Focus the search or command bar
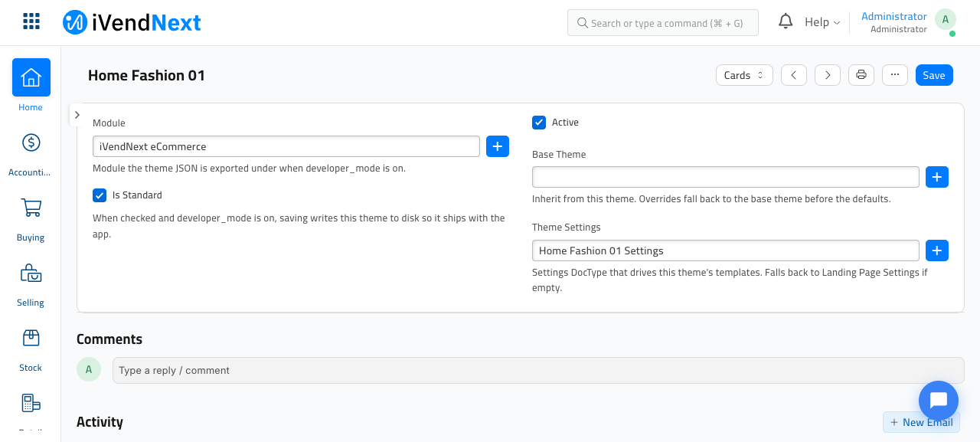Viewport: 980px width, 442px height. pos(663,22)
